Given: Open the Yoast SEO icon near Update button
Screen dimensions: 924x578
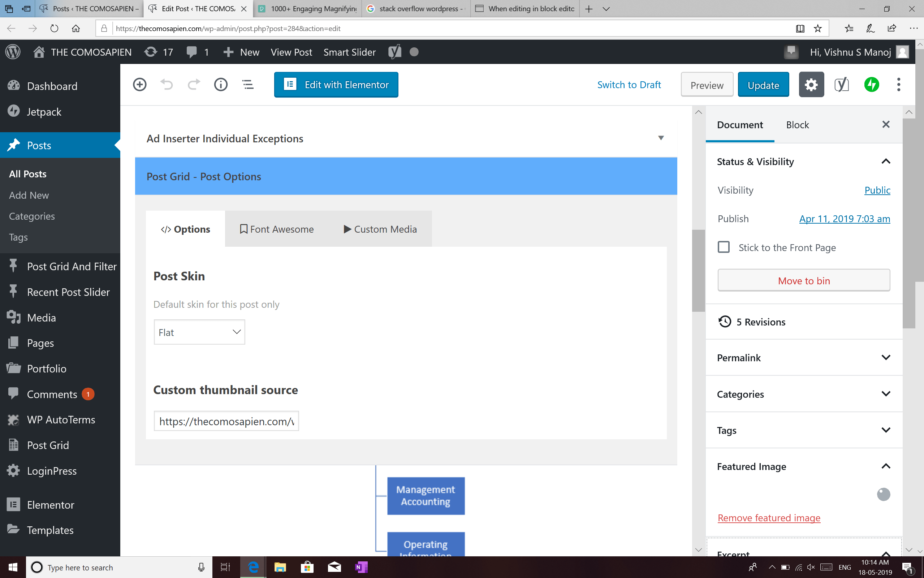Looking at the screenshot, I should pos(842,85).
